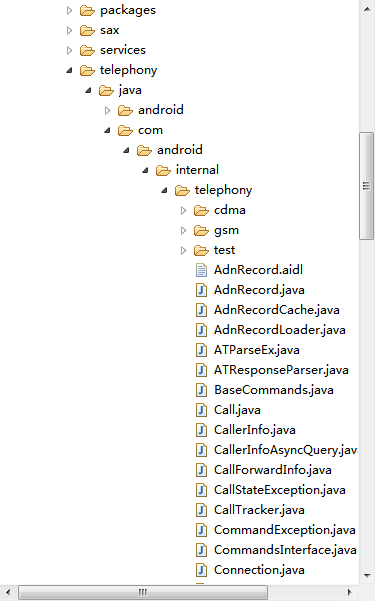Select the java folder label
Screen dimensions: 375x601
coord(130,90)
